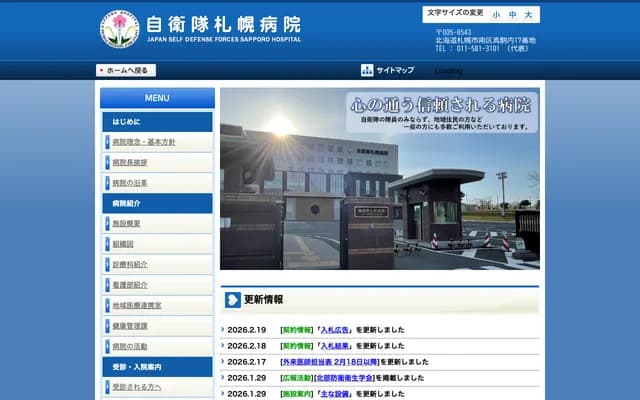Click bullet arrow beside 2026.2.19 entry
Viewport: 640px width, 400px height.
point(223,329)
